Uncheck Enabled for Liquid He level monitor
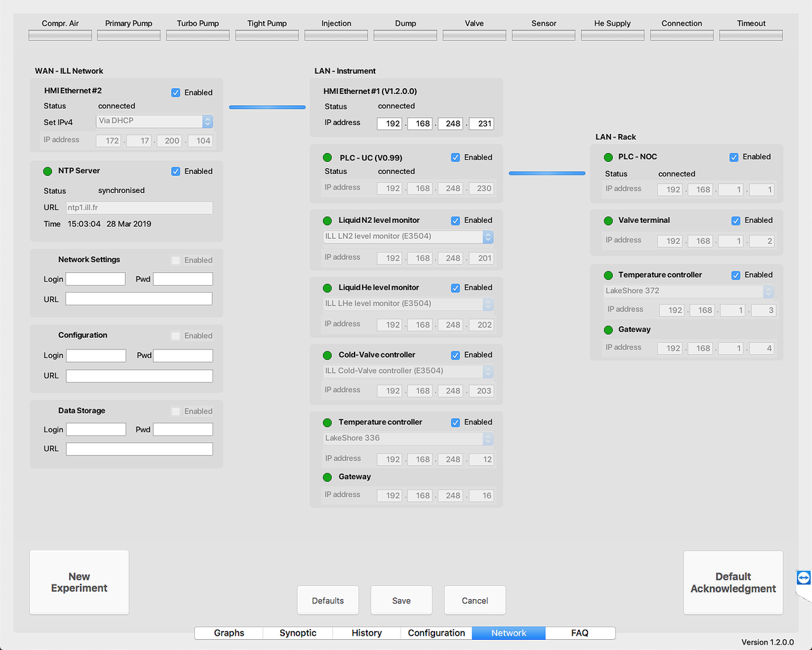Screen dimensions: 812x650 pyautogui.click(x=455, y=288)
